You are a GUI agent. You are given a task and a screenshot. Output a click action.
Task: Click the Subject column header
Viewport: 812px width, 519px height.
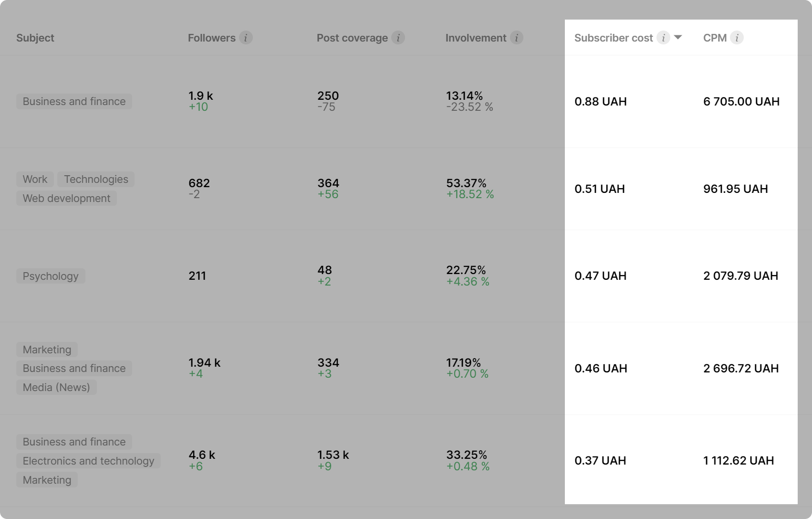pyautogui.click(x=35, y=38)
